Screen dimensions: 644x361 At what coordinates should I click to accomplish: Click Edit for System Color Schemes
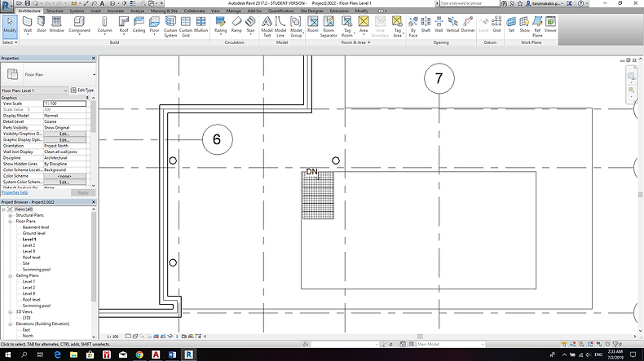(x=64, y=182)
